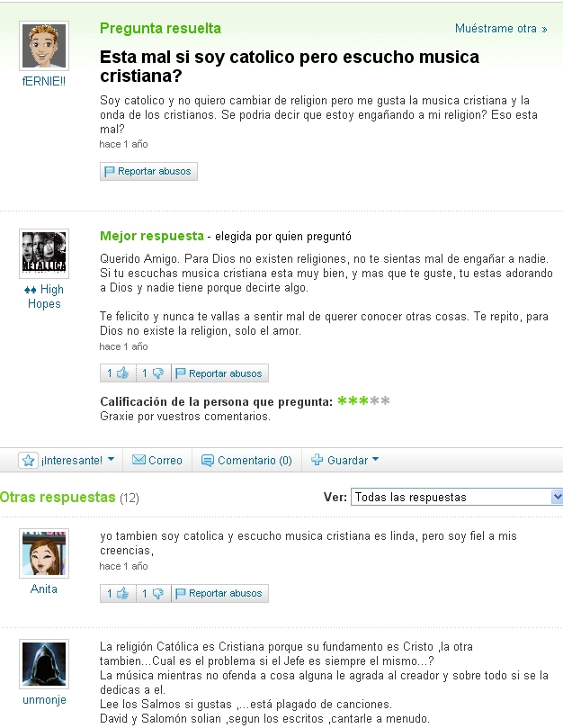The width and height of the screenshot is (563, 728).
Task: Open fERNIE!! user profile link
Action: (x=44, y=81)
